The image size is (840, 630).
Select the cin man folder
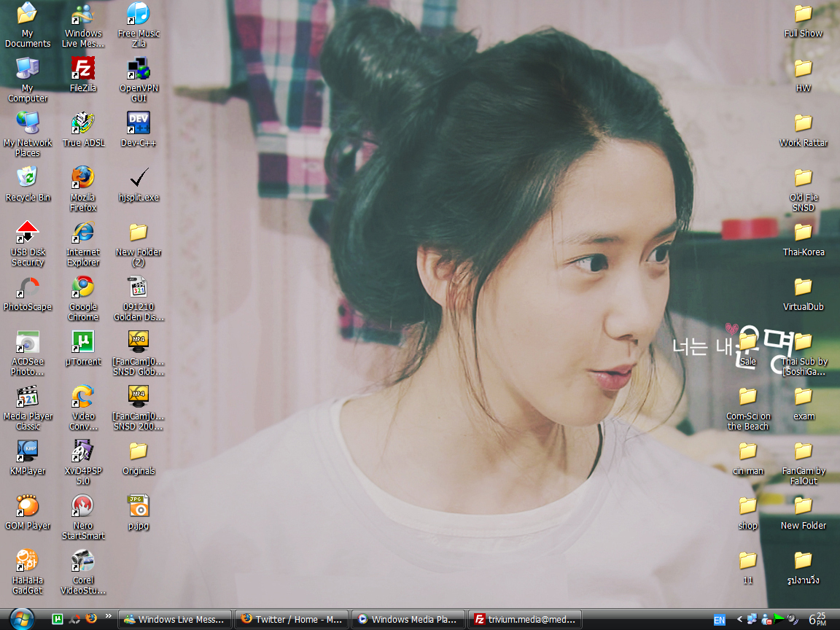(748, 457)
